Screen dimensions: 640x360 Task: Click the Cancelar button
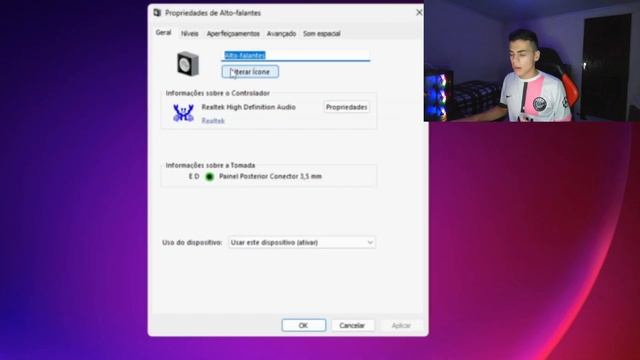click(x=352, y=325)
